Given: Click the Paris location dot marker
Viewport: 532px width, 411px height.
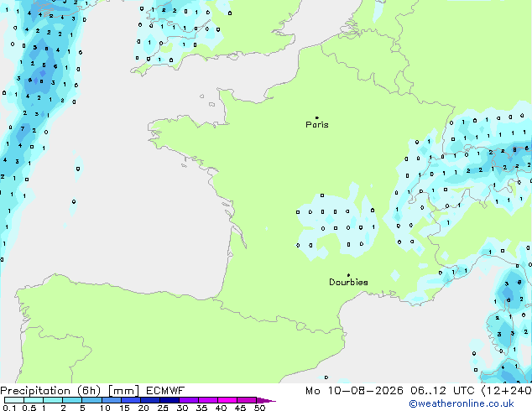Looking at the screenshot, I should 317,117.
